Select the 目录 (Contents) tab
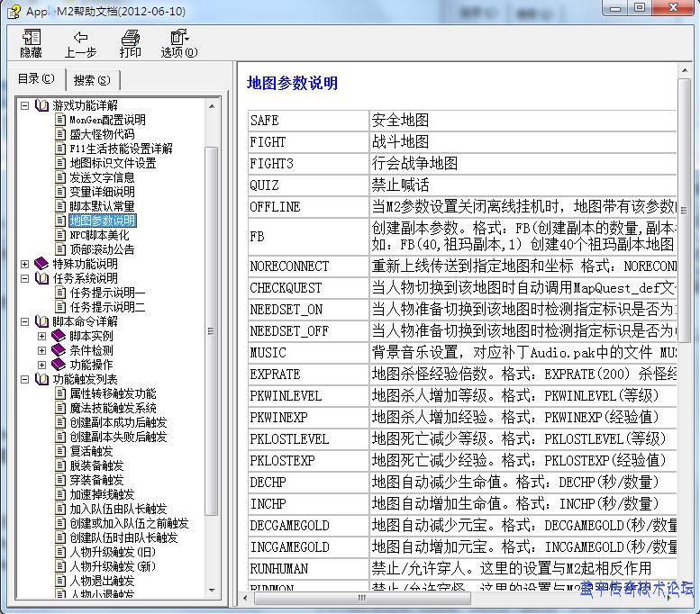This screenshot has width=700, height=614. tap(36, 78)
